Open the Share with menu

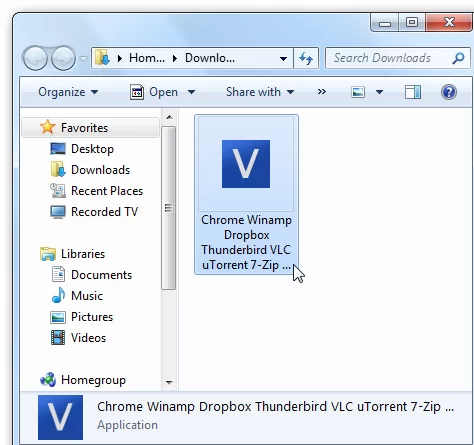click(x=260, y=92)
